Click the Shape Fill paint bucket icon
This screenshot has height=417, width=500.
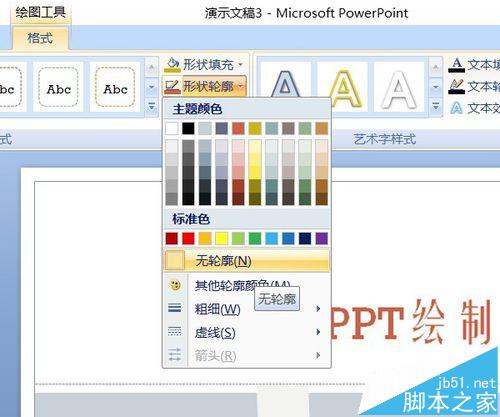[x=172, y=65]
